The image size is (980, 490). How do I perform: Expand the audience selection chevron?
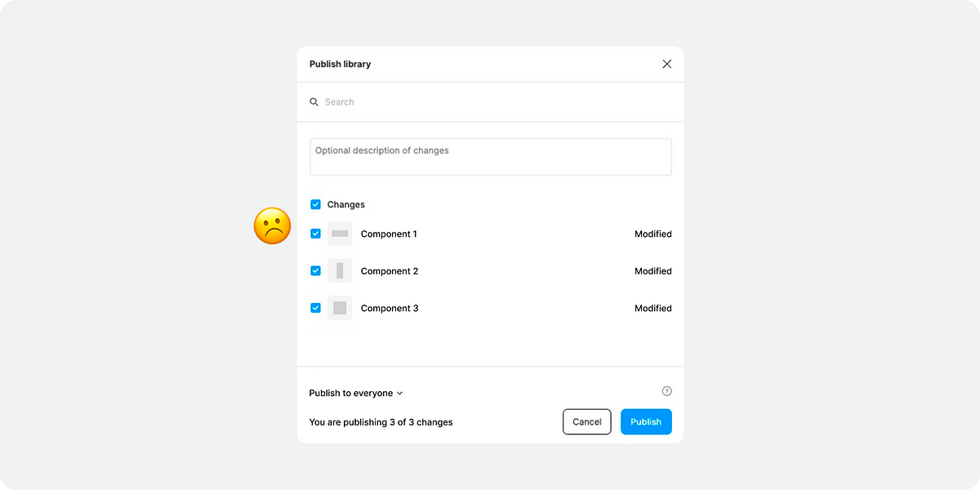(x=399, y=393)
